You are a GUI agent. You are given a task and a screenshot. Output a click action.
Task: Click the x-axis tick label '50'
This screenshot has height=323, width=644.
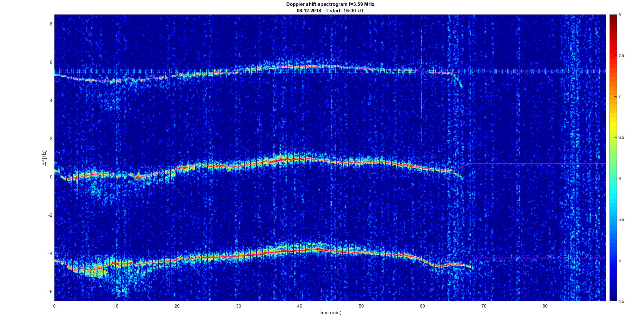(361, 306)
